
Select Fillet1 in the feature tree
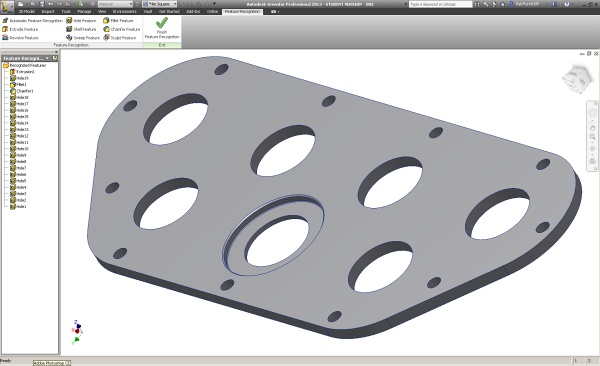click(18, 85)
